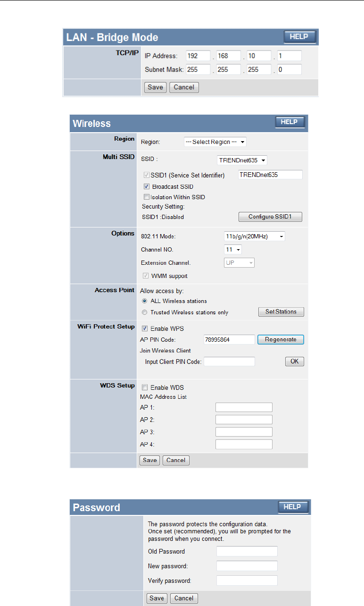Click the Old Password field
The width and height of the screenshot is (364, 606).
247,551
